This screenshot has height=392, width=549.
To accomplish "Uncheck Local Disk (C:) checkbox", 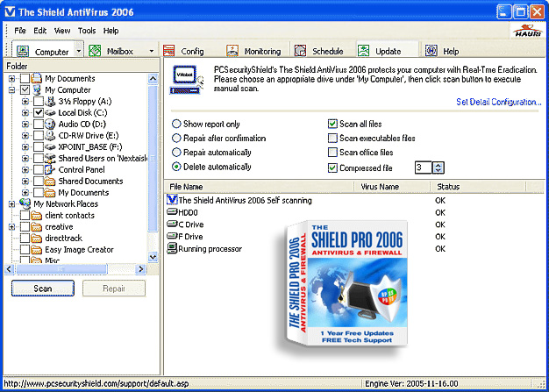I will [39, 113].
